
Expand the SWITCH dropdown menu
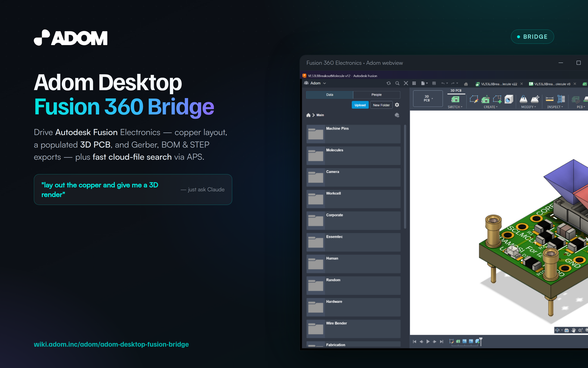click(455, 107)
